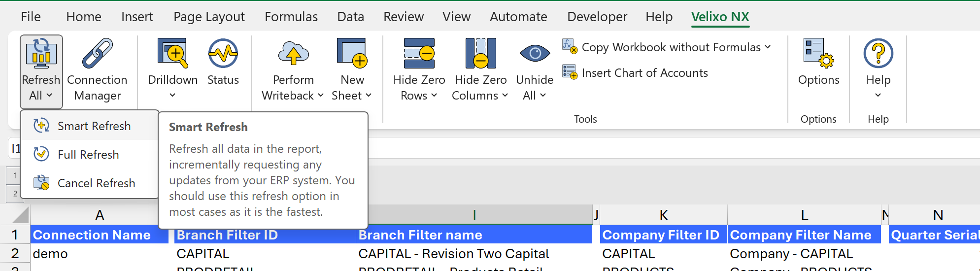
Task: Click the Hide Zero Columns icon
Action: (480, 53)
